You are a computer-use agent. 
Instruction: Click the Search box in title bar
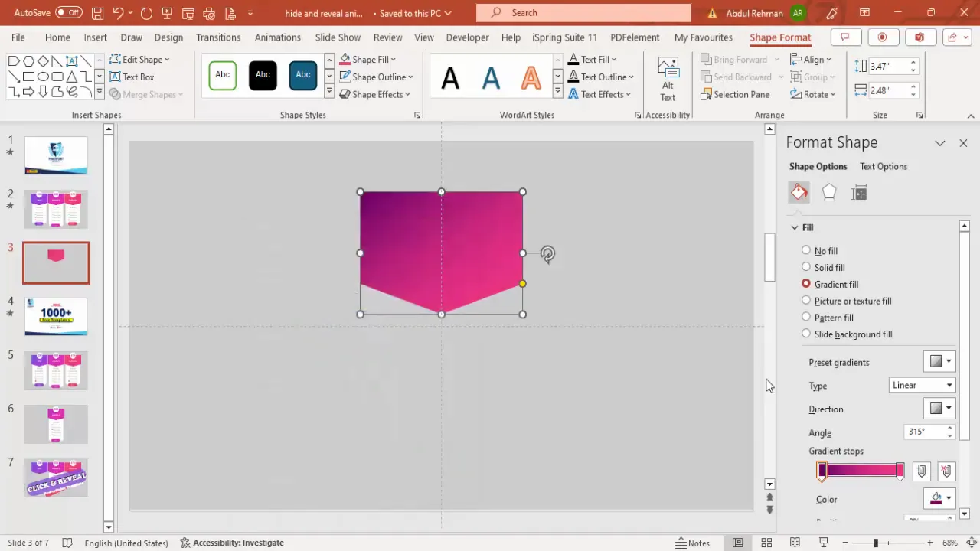click(x=583, y=13)
